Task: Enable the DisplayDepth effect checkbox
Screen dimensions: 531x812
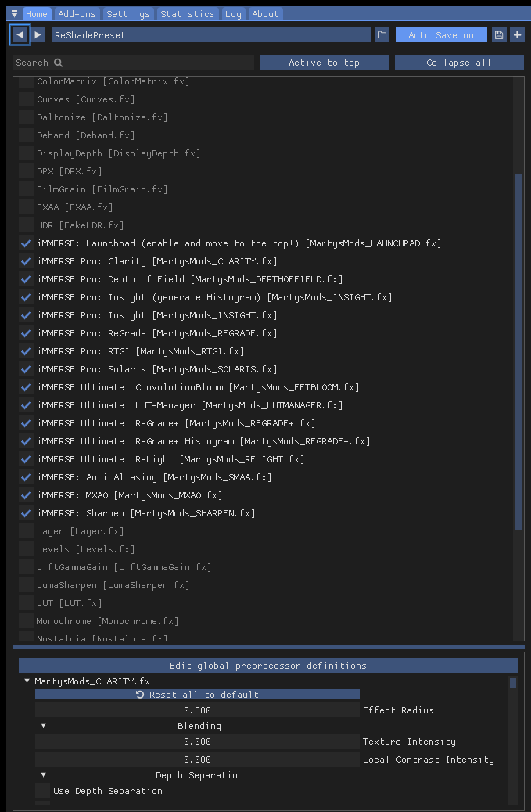Action: click(26, 153)
